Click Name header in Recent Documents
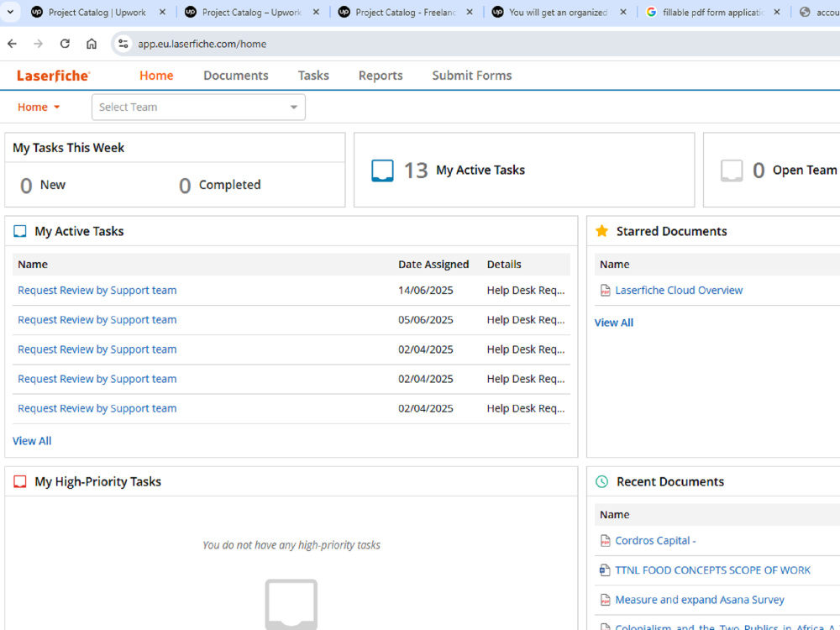The width and height of the screenshot is (840, 630). 615,514
